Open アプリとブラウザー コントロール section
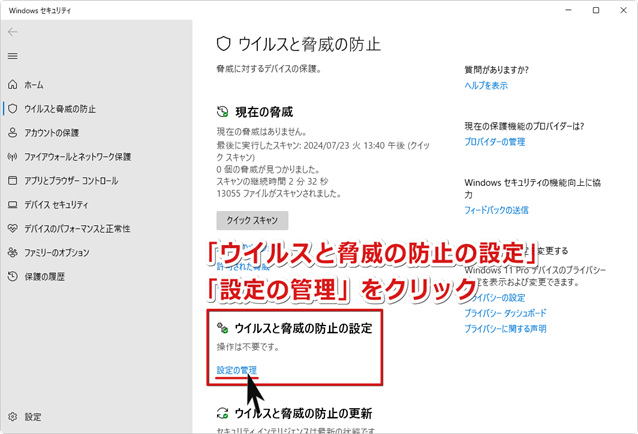This screenshot has height=434, width=638. tap(71, 181)
